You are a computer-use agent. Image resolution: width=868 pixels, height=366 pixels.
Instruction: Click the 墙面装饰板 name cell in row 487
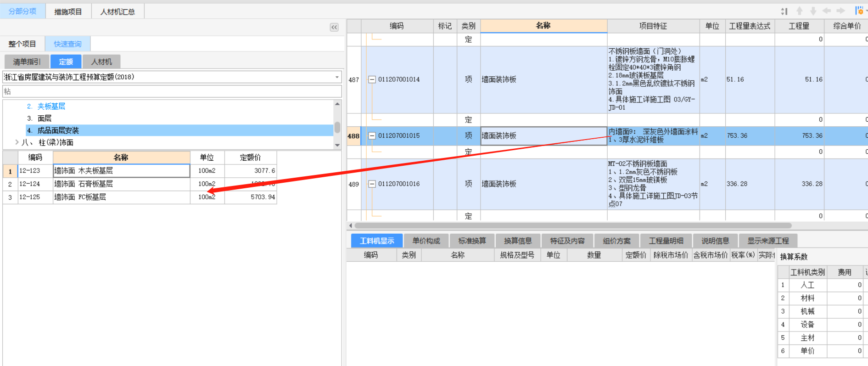click(x=543, y=79)
